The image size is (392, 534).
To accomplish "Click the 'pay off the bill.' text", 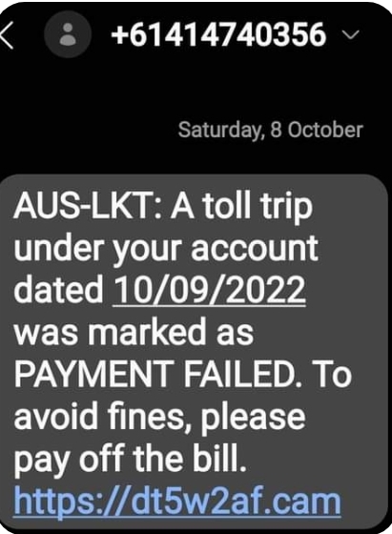I will click(130, 460).
